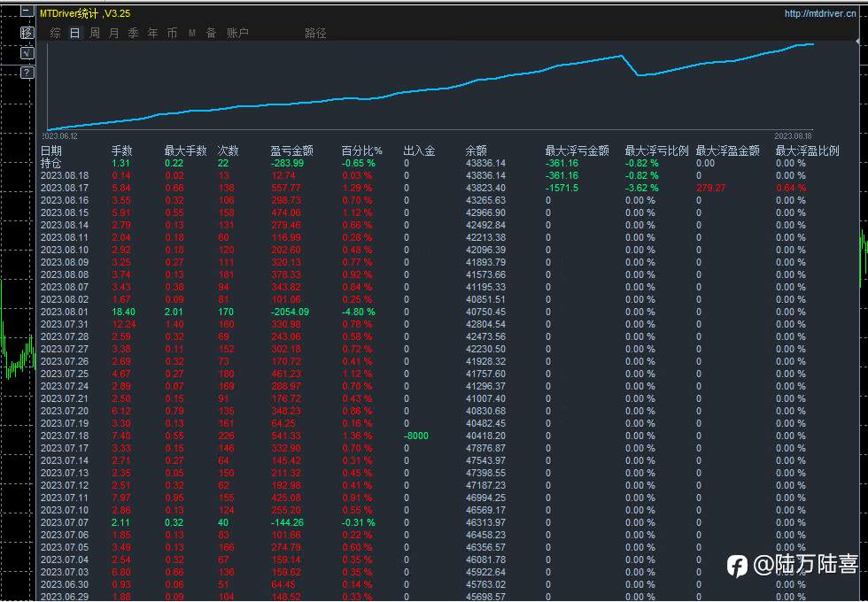Click the 18.40 lots cell

123,312
